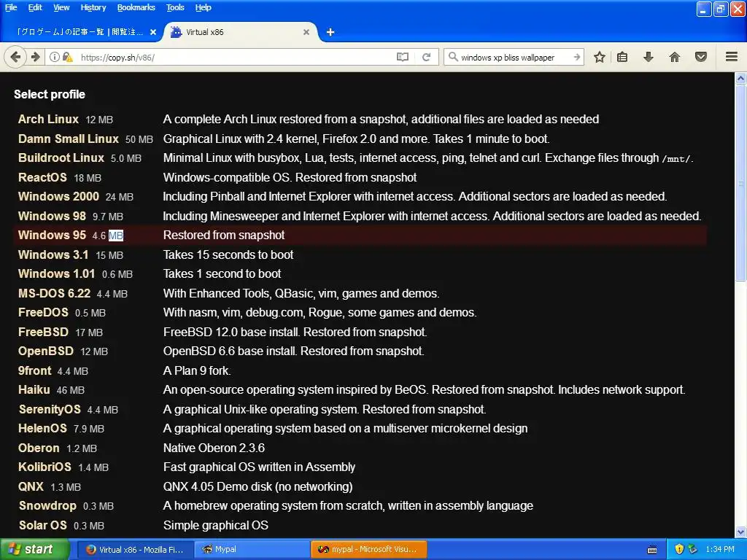Click the page scrollbar down arrow
The width and height of the screenshot is (747, 560).
740,532
